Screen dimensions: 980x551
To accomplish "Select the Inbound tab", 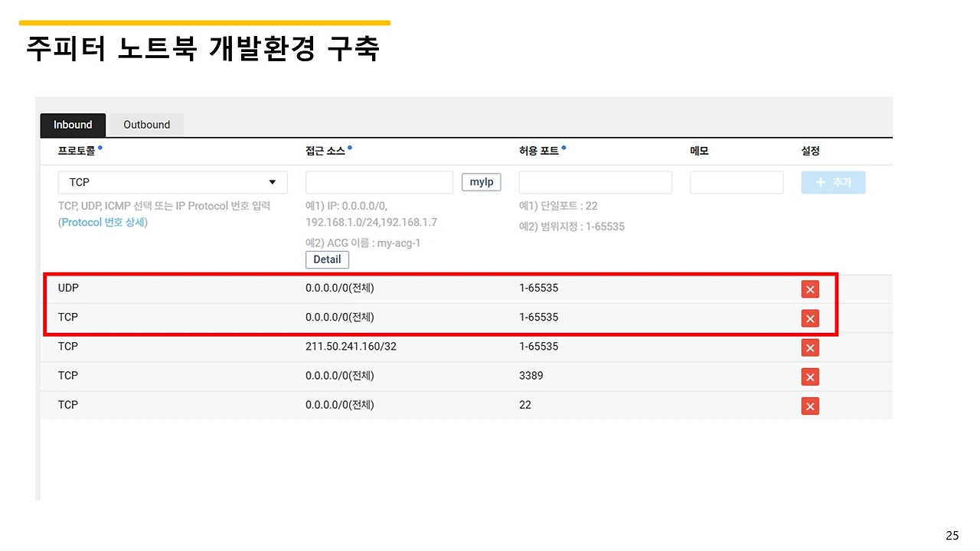I will 73,124.
